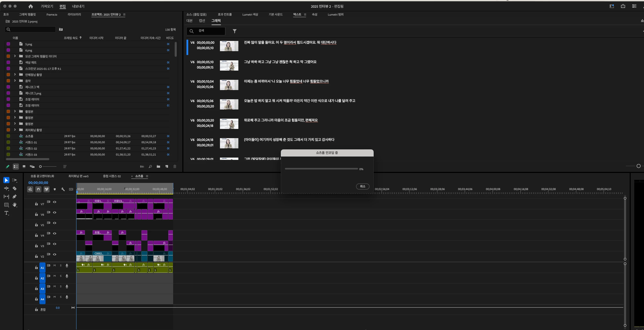Image resolution: width=644 pixels, height=330 pixels.
Task: Select the Pen tool in tools panel
Action: point(15,197)
